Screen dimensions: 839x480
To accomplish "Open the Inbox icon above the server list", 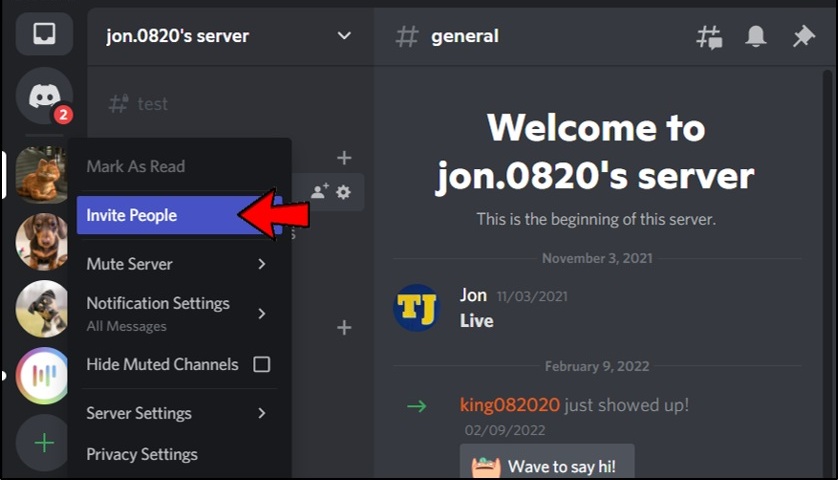I will 44,34.
